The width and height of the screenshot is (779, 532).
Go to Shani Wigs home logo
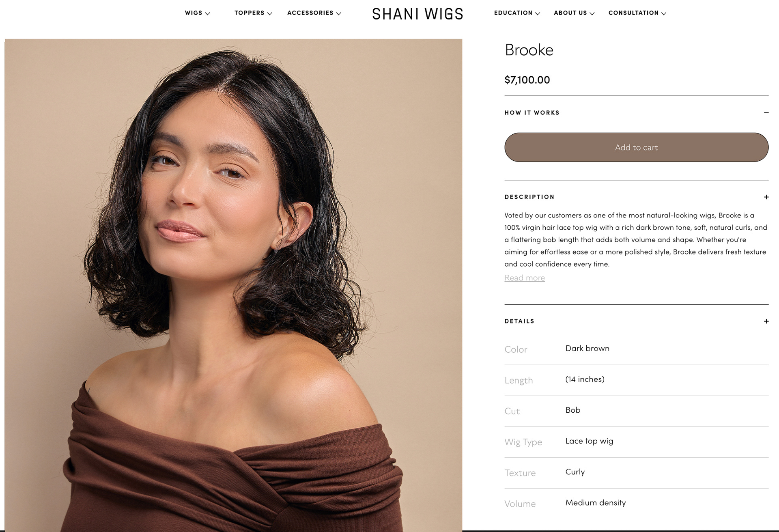click(x=417, y=14)
